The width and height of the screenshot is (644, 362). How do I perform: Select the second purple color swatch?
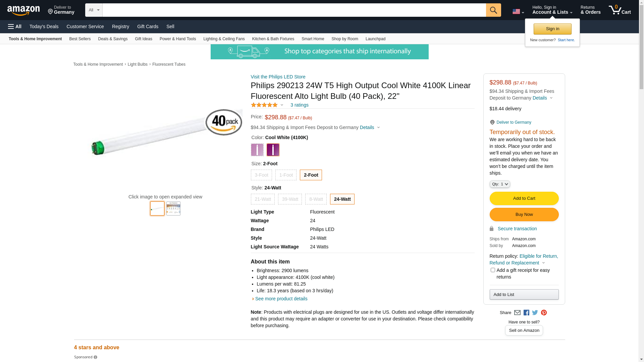coord(273,150)
